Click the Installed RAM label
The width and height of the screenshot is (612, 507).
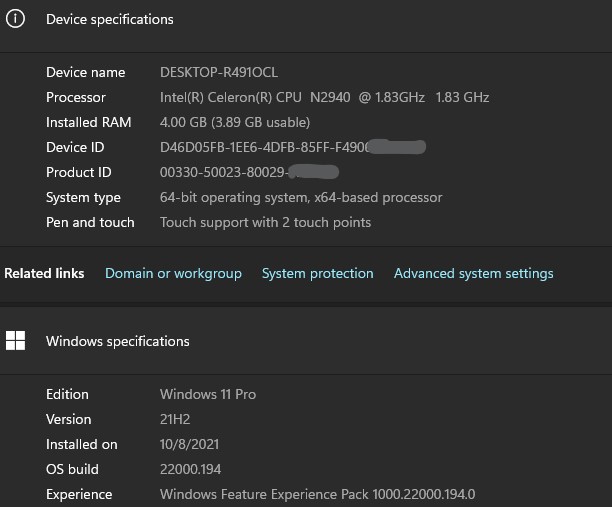[x=89, y=123]
